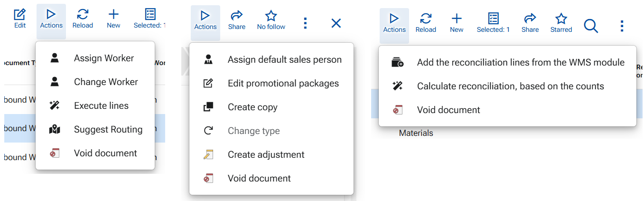The height and width of the screenshot is (201, 644).
Task: Collapse the Actions dropdown next to Edit
Action: [x=51, y=19]
